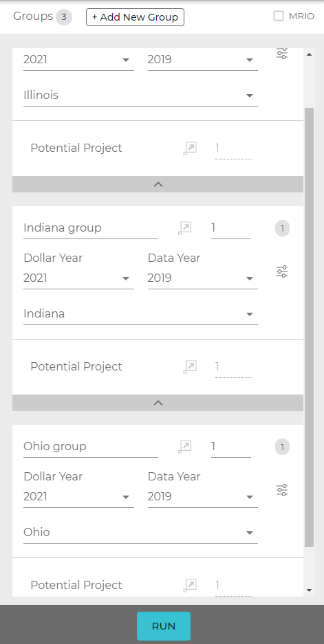Click scale icon next to Indiana group name
Screen dimensions: 324x644
(185, 228)
